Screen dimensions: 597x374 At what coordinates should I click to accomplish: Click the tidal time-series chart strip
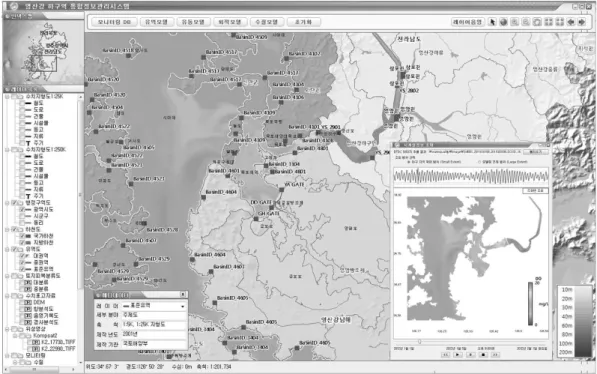[x=471, y=176]
